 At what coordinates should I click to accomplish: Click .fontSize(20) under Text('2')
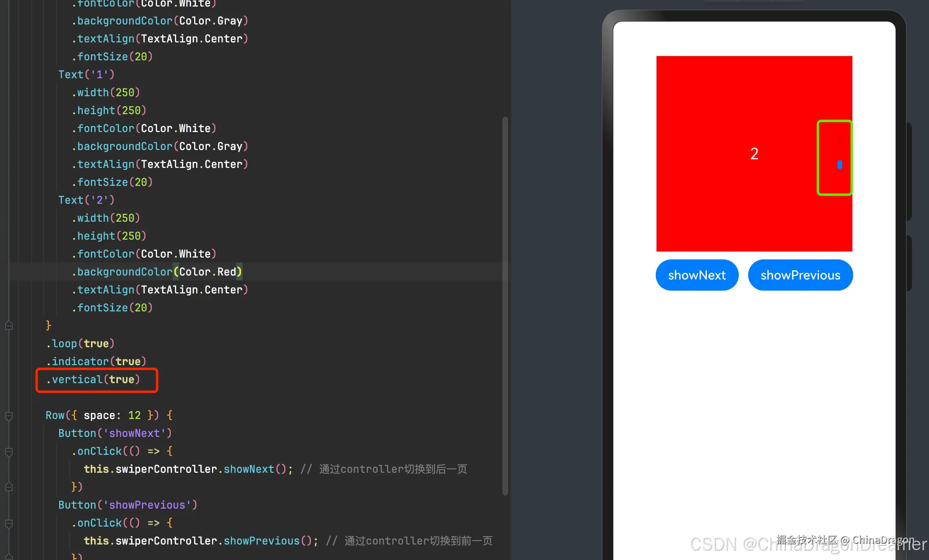[112, 308]
